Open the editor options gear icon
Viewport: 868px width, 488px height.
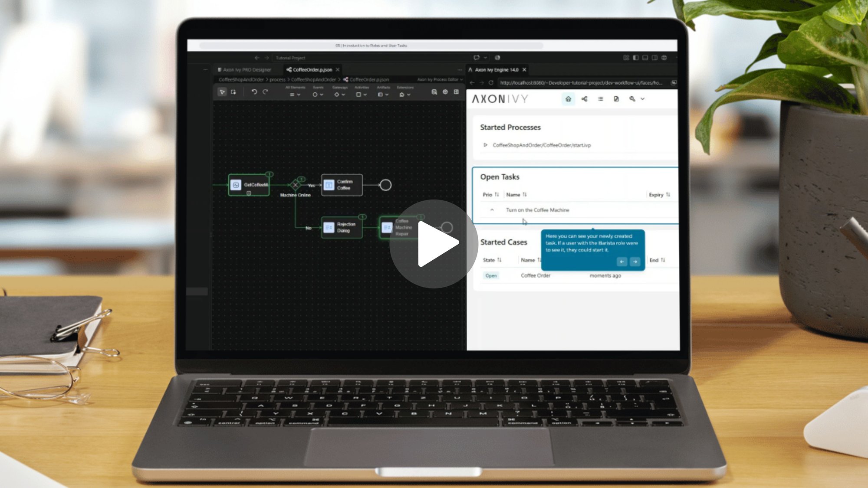click(445, 92)
